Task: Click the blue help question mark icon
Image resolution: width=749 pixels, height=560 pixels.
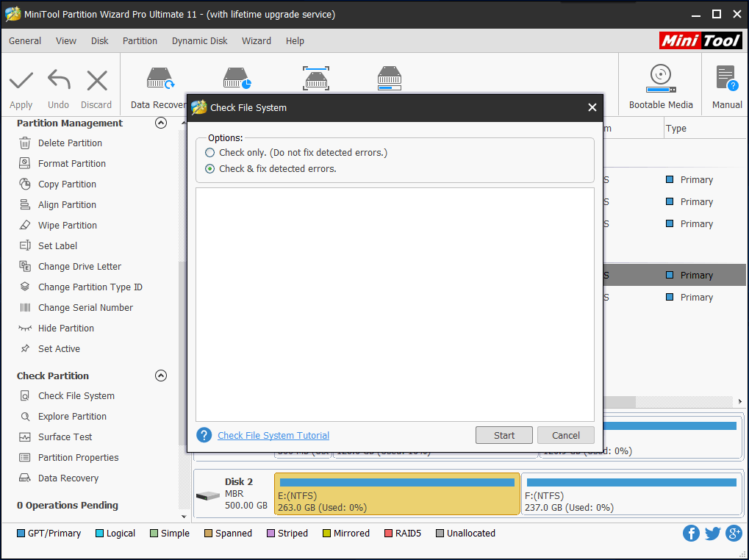Action: click(x=204, y=435)
